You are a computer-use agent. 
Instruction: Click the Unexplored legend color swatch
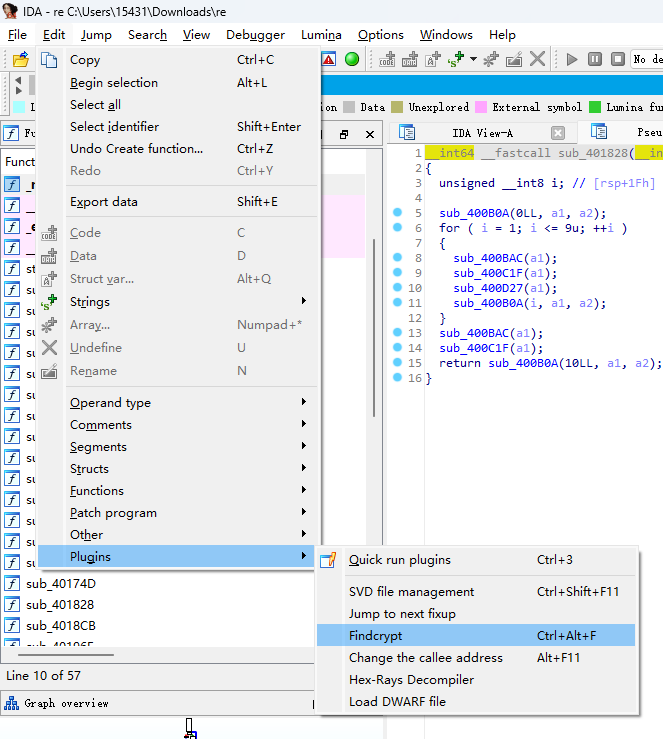coord(397,107)
